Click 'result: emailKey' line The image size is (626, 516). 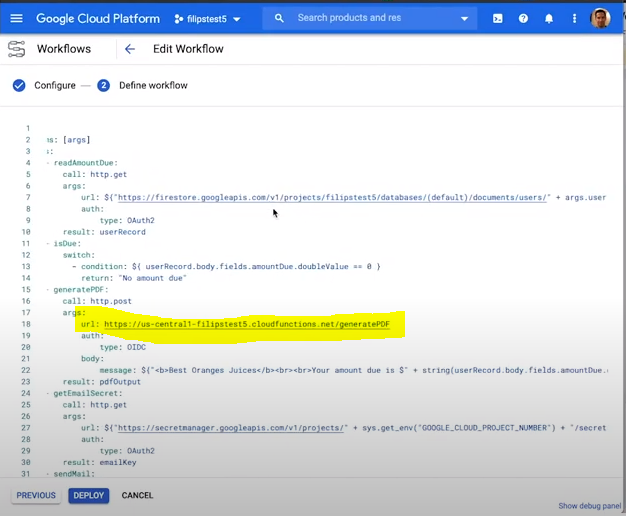coord(99,462)
